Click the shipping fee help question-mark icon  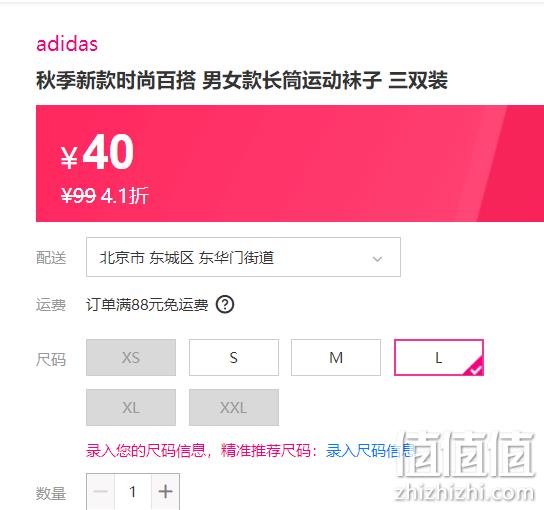225,305
